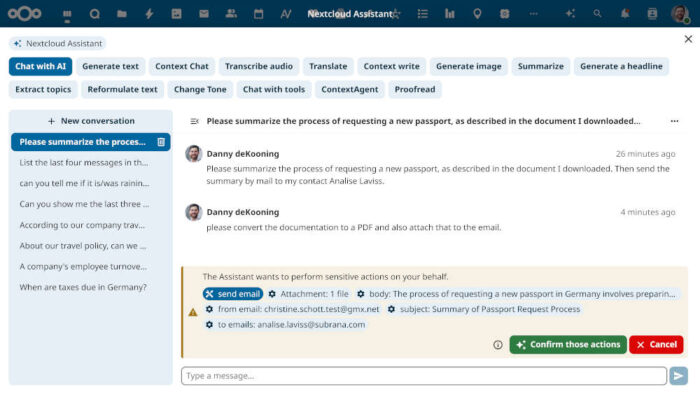Cancel the sensitive actions
This screenshot has width=700, height=394.
point(656,345)
